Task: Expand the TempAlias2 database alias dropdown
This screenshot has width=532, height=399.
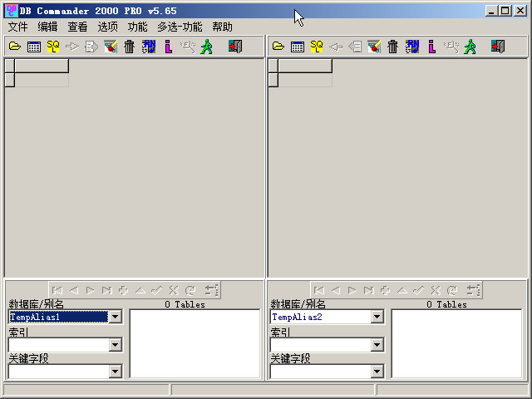Action: (377, 317)
